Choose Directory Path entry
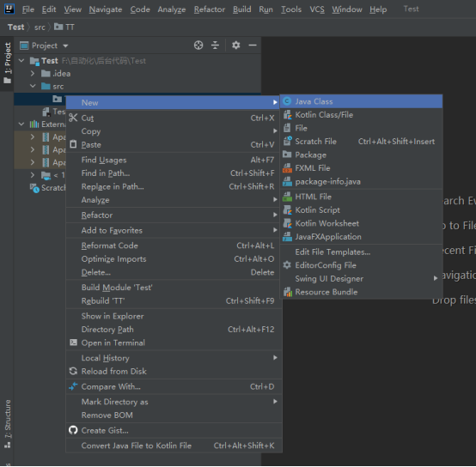The height and width of the screenshot is (467, 476). (x=174, y=330)
